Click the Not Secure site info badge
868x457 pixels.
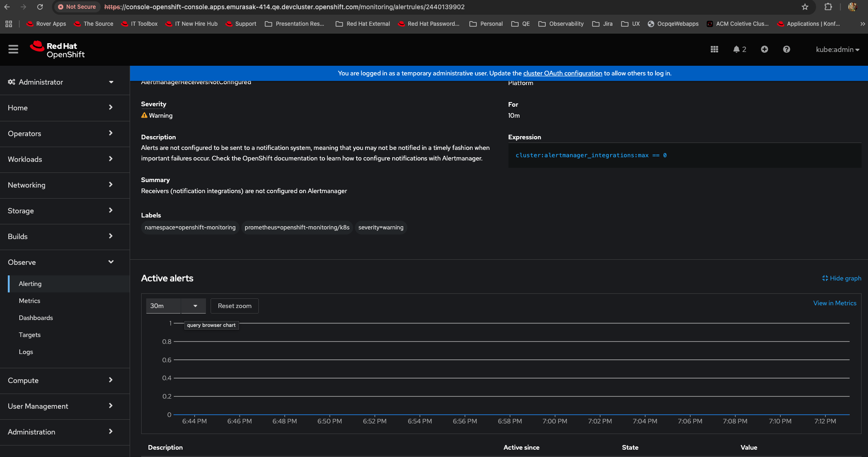[x=77, y=7]
